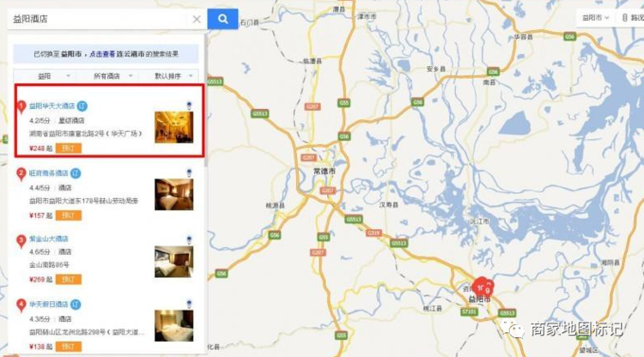Click the blue 订 badge beside 益阳华天大酒店

pos(82,106)
